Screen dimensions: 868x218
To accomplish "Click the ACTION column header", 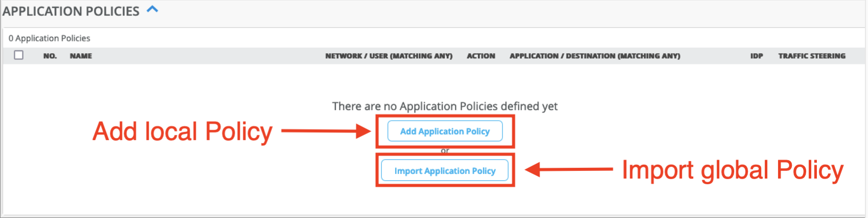I will 481,56.
